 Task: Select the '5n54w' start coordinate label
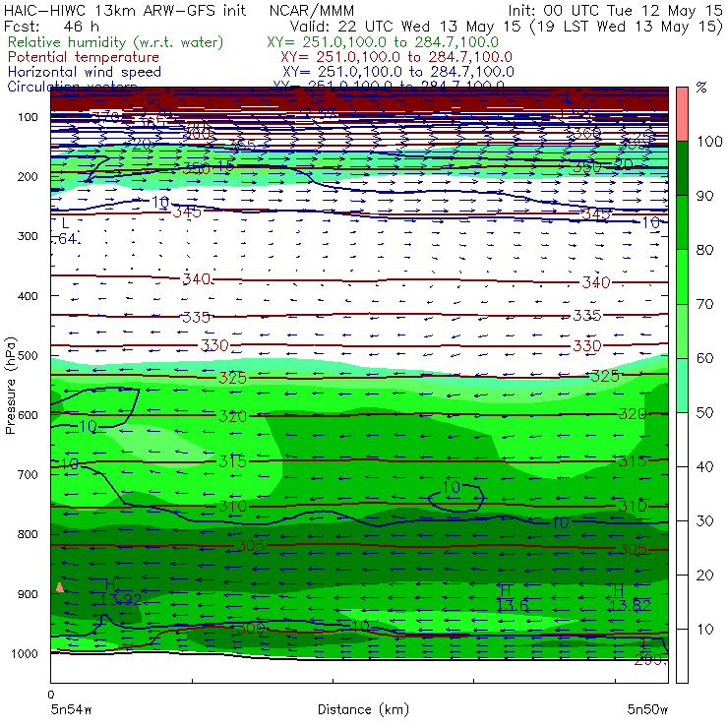[72, 709]
